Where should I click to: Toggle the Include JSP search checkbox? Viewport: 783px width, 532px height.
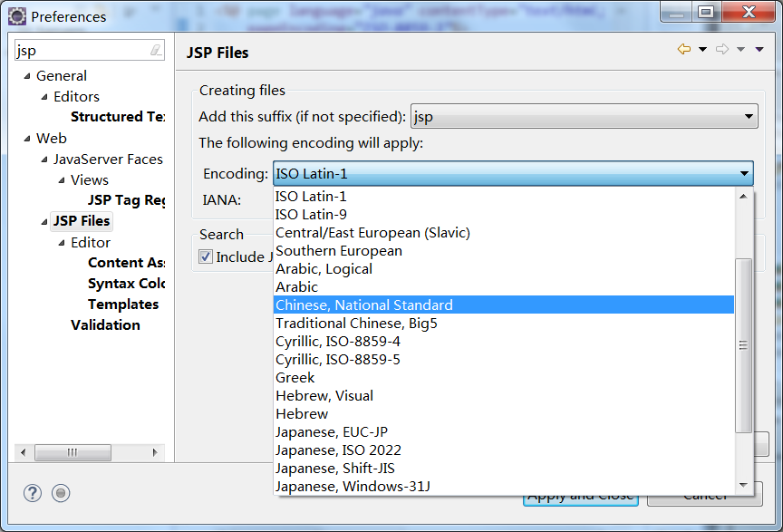[x=206, y=256]
